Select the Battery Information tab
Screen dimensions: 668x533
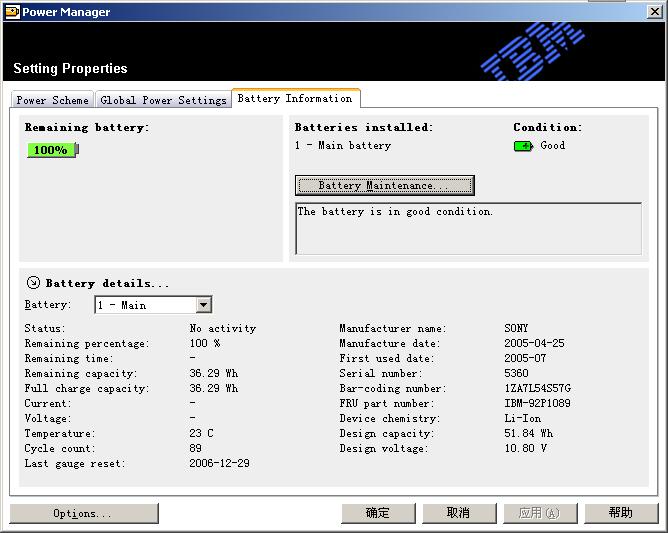coord(295,98)
